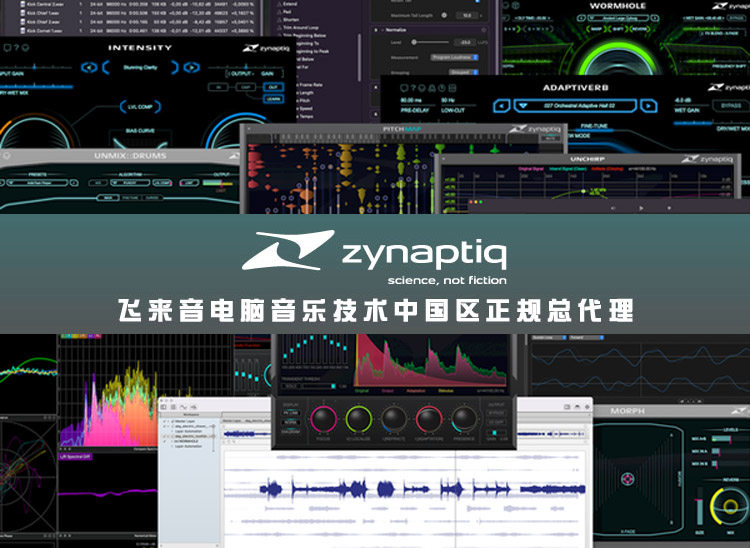Toggle BYPASS in Wormhole

point(735,18)
